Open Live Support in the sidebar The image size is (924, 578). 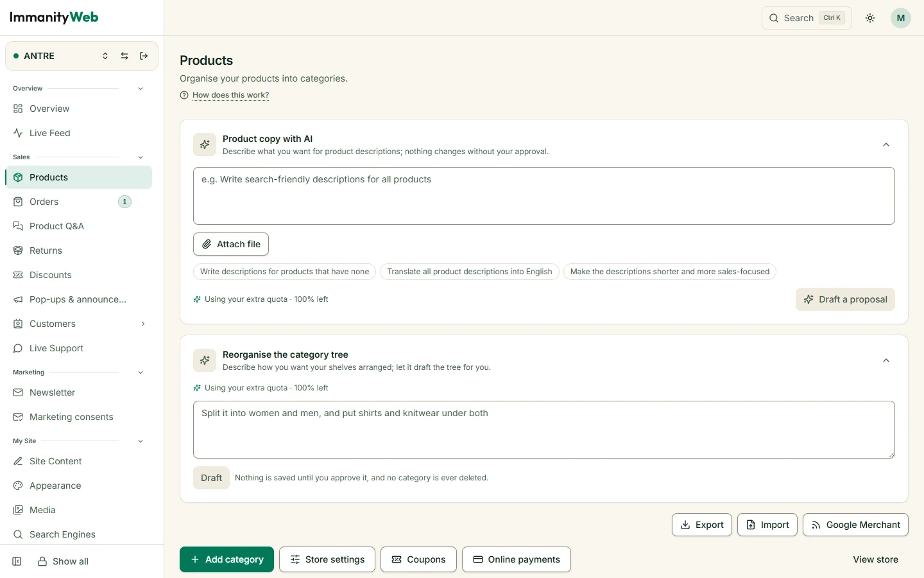pos(78,348)
